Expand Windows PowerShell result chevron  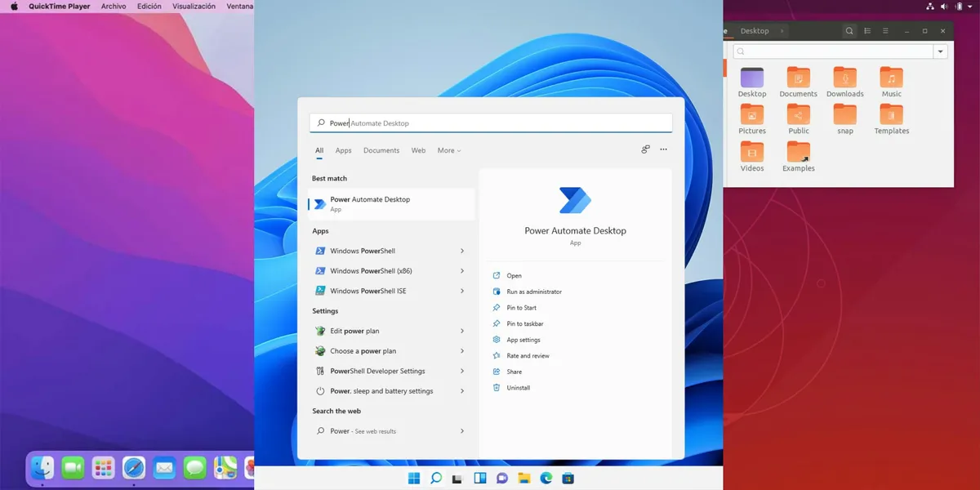click(462, 251)
